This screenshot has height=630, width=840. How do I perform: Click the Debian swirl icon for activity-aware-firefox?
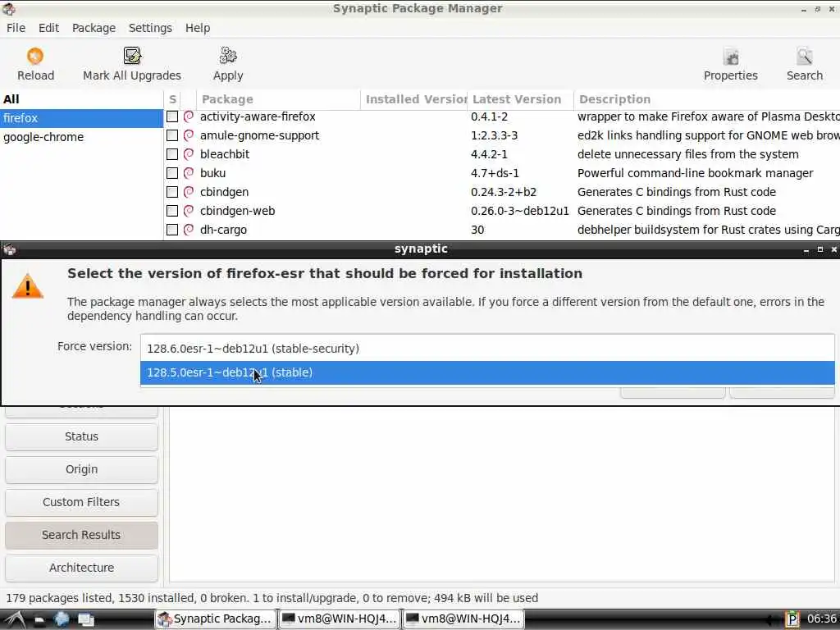point(189,116)
